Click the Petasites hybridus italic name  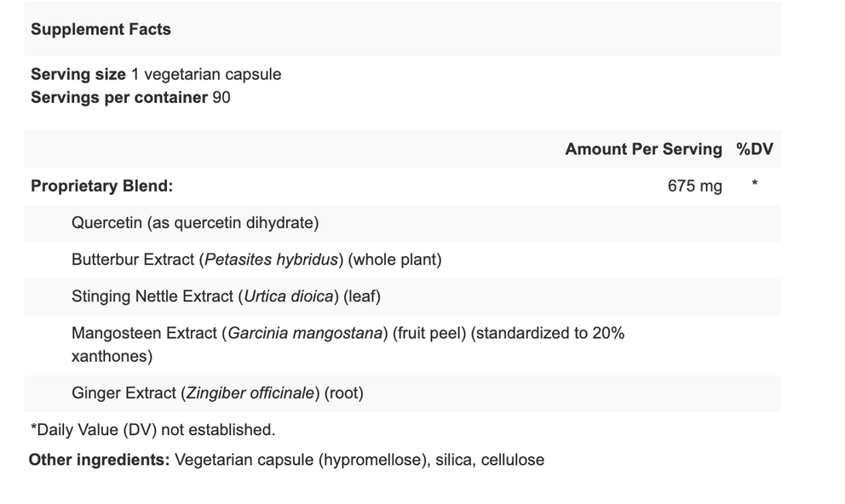[271, 260]
